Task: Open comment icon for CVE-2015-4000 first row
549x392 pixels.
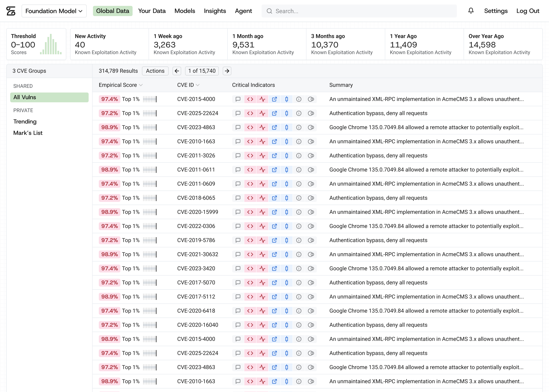Action: click(x=238, y=99)
